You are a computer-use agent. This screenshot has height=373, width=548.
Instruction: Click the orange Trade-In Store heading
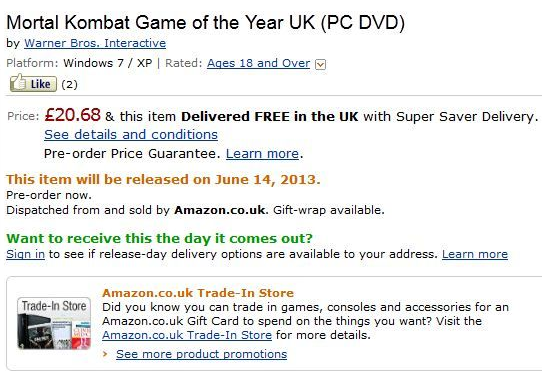click(198, 293)
